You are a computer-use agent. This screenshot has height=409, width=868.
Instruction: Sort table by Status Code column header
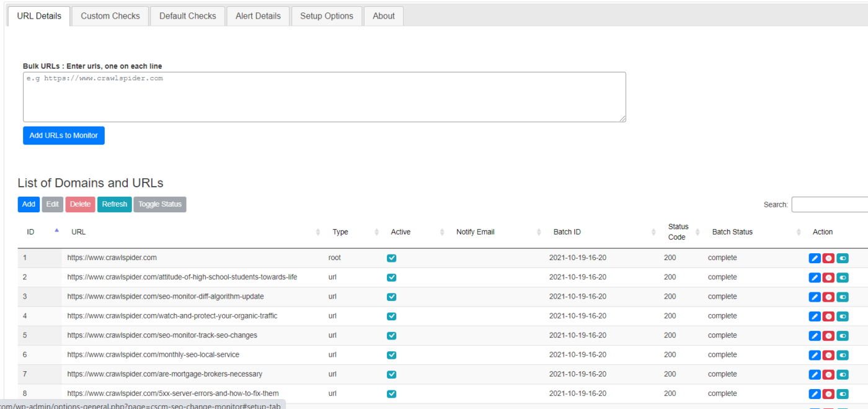click(x=680, y=232)
